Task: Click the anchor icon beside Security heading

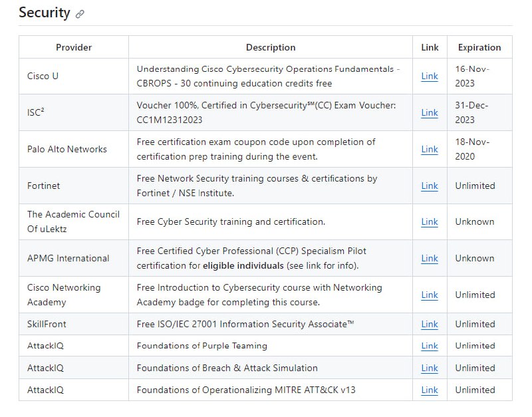Action: [81, 13]
